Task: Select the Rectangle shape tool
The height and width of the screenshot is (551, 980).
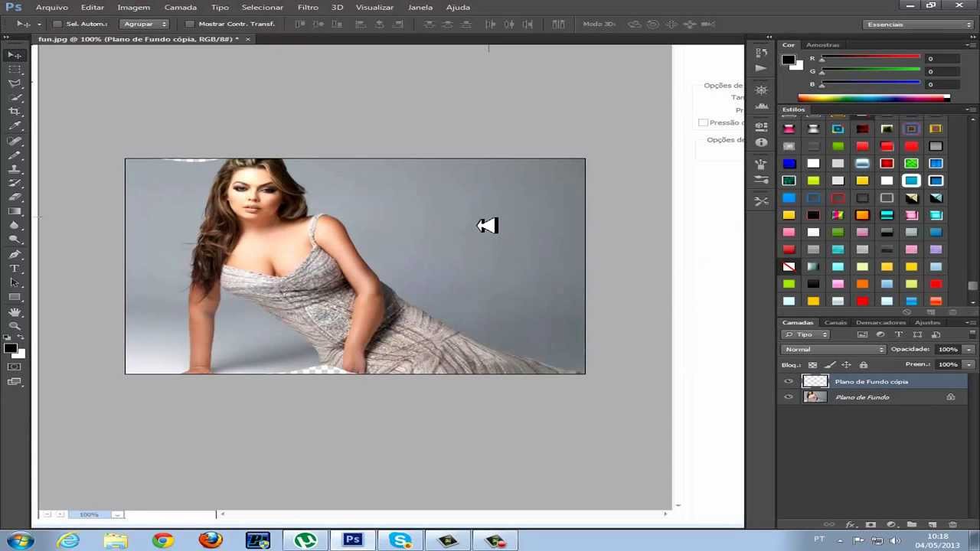Action: coord(15,297)
